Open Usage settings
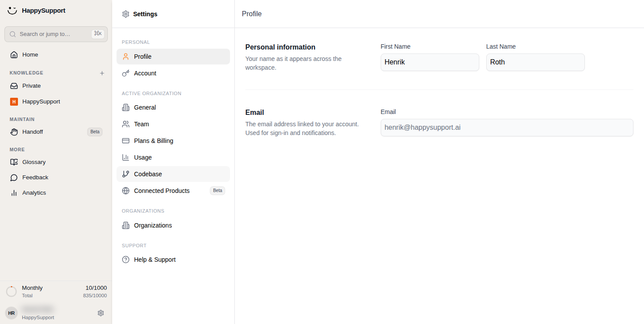Viewport: 644px width, 324px height. (x=173, y=157)
